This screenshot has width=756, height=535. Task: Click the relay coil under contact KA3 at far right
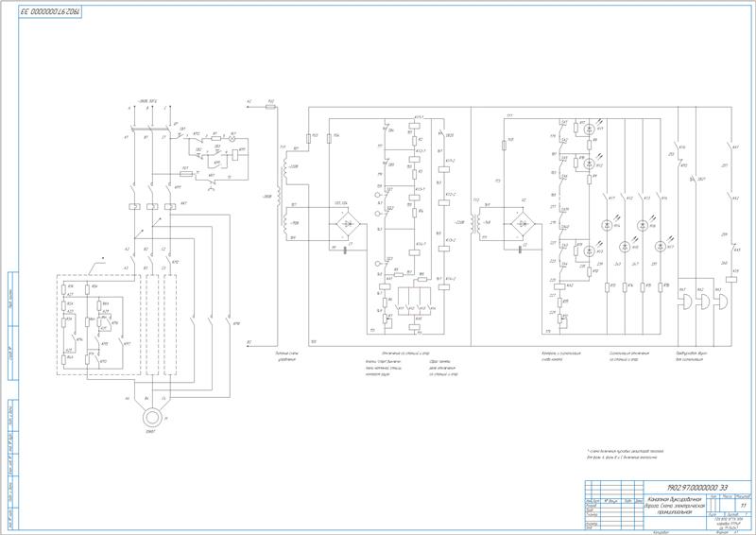point(732,278)
